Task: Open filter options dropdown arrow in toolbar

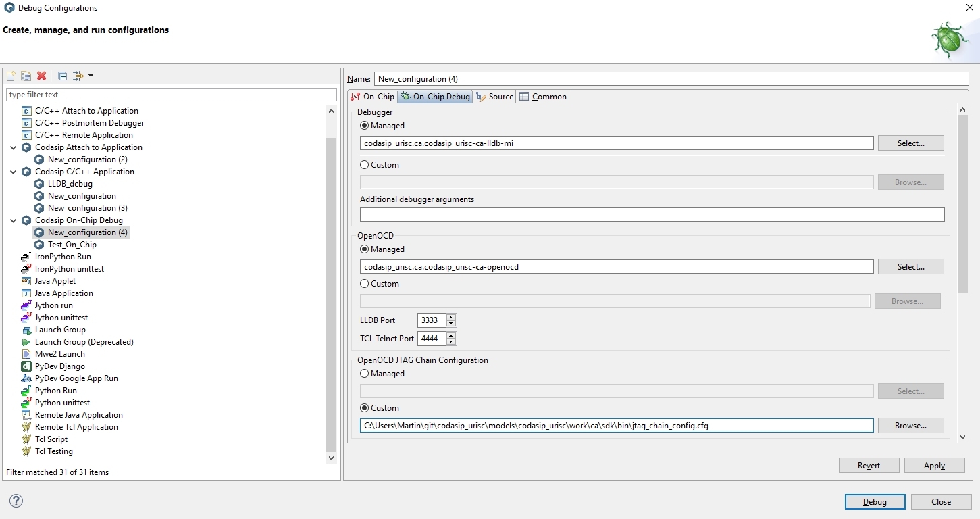Action: [x=91, y=76]
